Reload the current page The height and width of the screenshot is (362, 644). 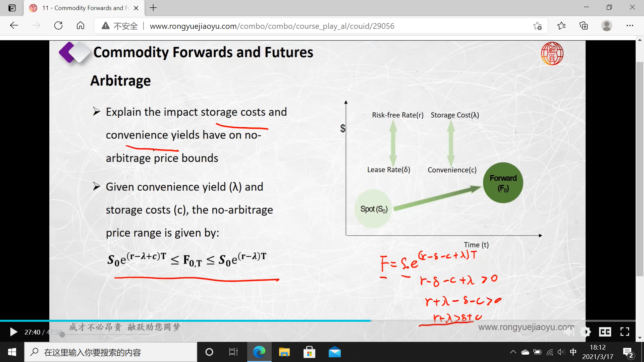point(58,26)
